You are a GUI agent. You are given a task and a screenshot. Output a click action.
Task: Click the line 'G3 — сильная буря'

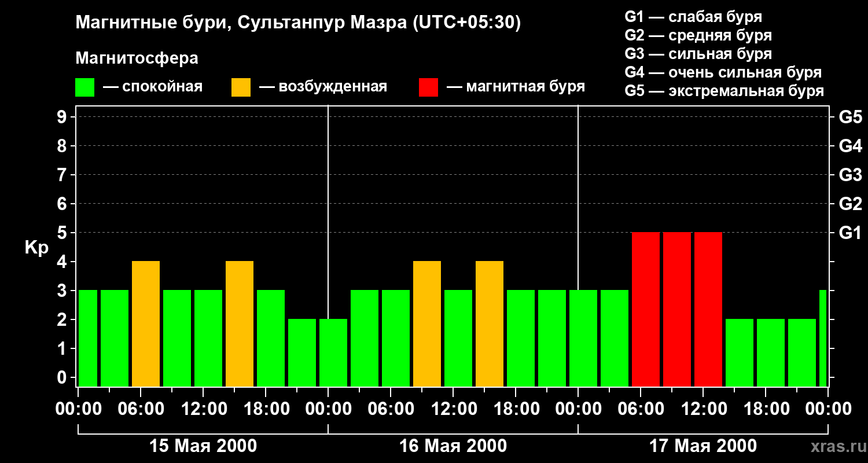tap(698, 54)
